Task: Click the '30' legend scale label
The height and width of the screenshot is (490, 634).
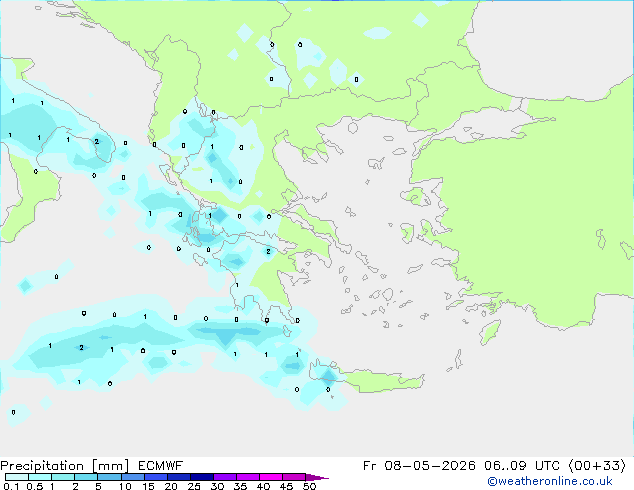Action: point(217,486)
